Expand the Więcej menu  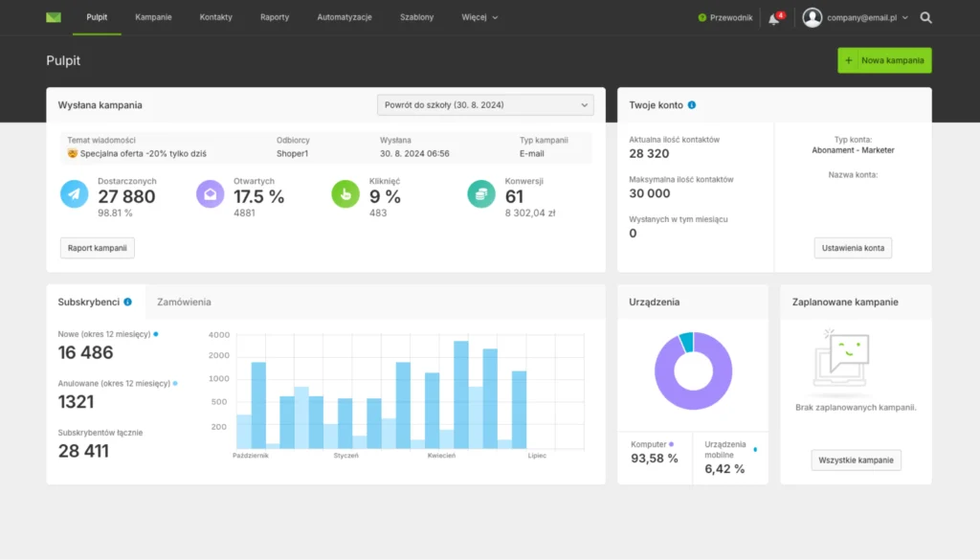pos(479,17)
